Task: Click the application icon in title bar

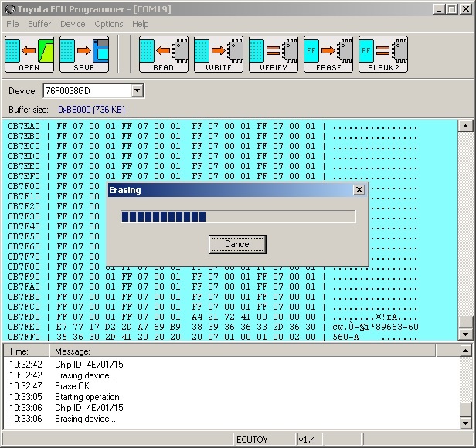Action: pos(8,8)
